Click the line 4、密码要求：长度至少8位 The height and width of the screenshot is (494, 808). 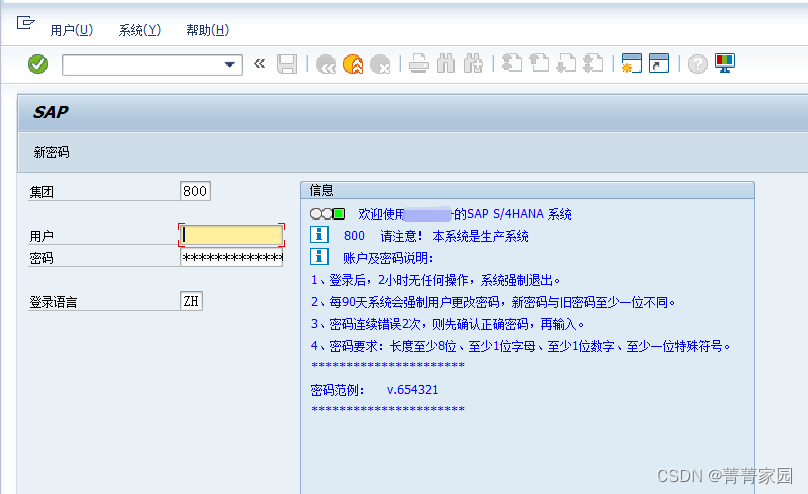tap(521, 346)
